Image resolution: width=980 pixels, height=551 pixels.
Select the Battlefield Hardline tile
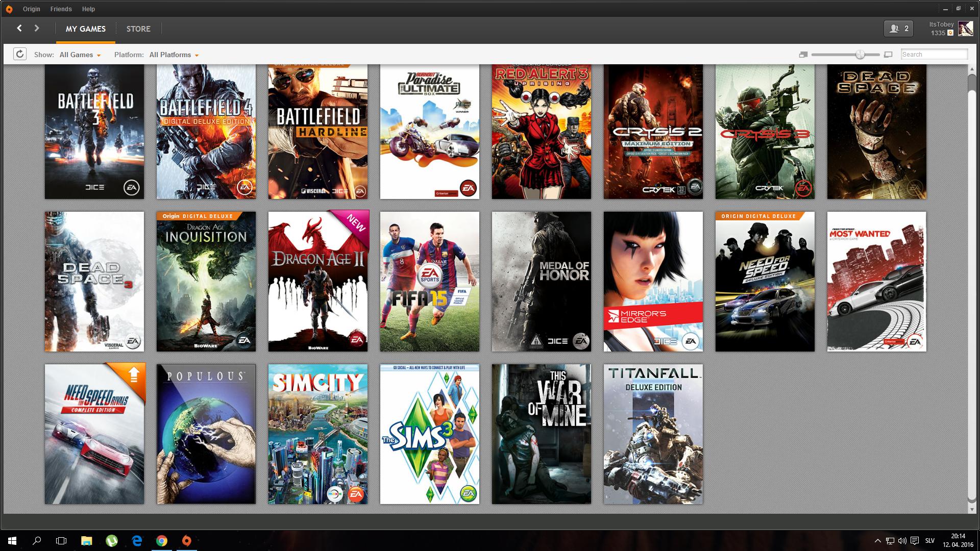[318, 132]
